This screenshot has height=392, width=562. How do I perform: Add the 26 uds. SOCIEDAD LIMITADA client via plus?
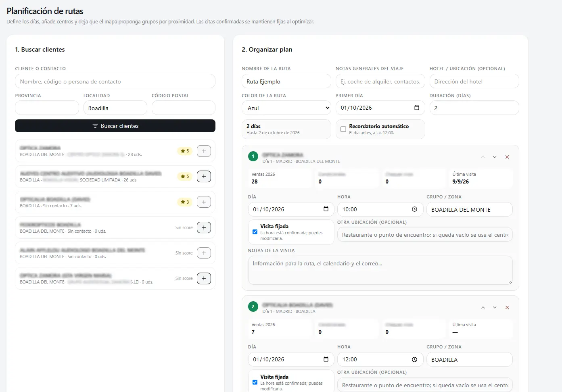coord(204,176)
